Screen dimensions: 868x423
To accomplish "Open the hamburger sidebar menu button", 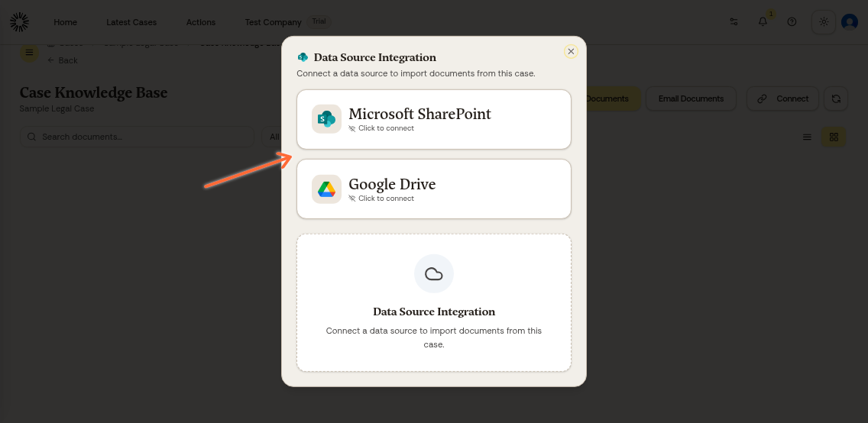I will pyautogui.click(x=29, y=53).
